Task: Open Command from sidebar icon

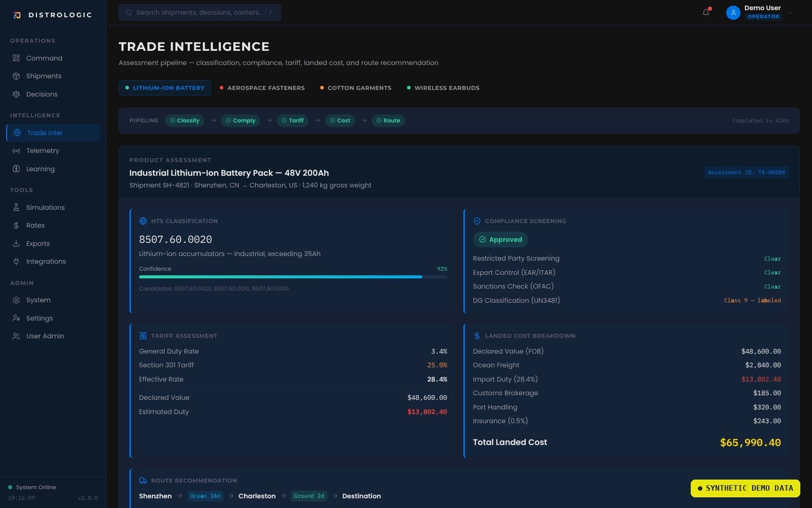Action: click(x=16, y=58)
